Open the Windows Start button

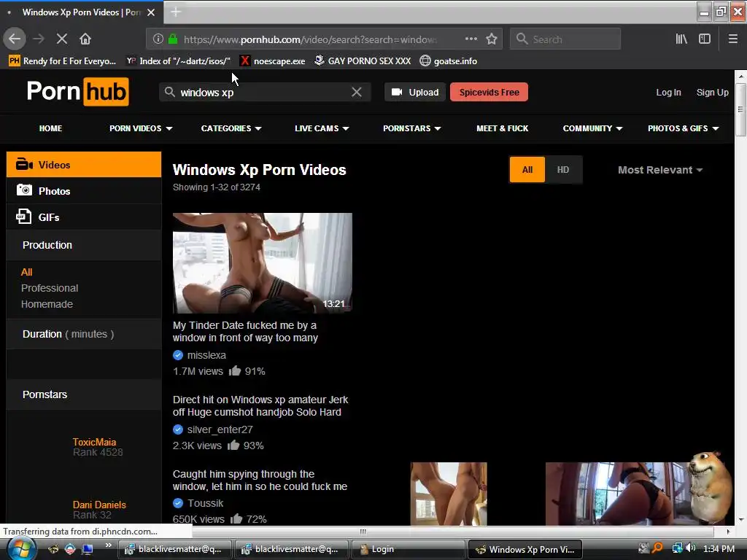21,550
